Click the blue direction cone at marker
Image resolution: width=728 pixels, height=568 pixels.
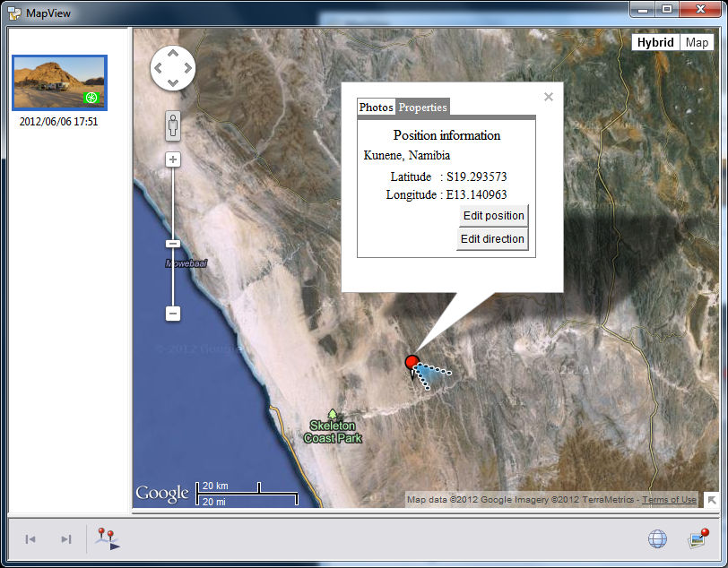tap(432, 377)
